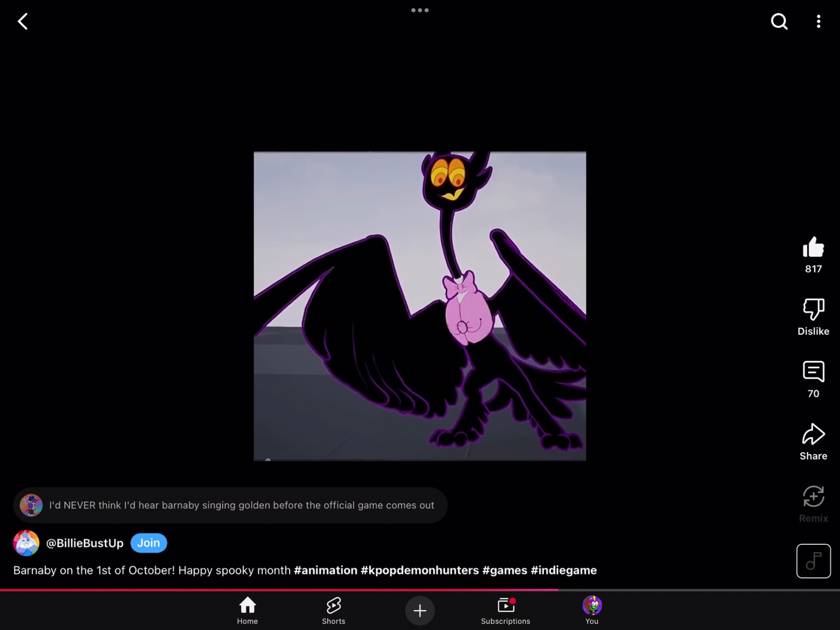
Task: Tap the Remix icon
Action: coord(813,497)
